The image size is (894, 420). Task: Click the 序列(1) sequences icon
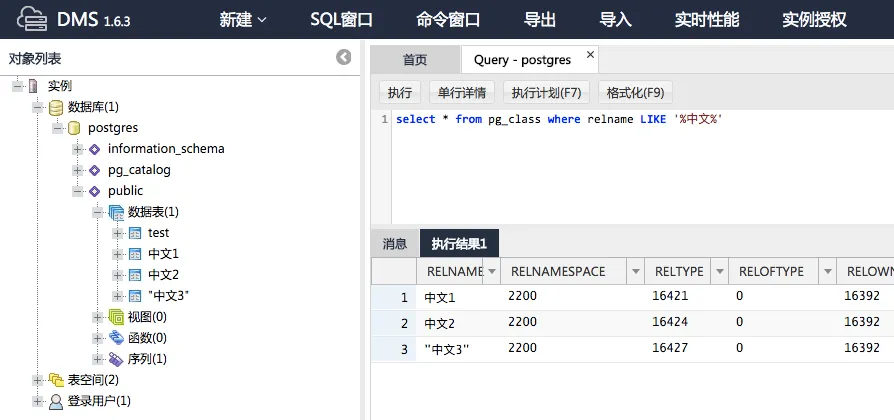[x=116, y=359]
